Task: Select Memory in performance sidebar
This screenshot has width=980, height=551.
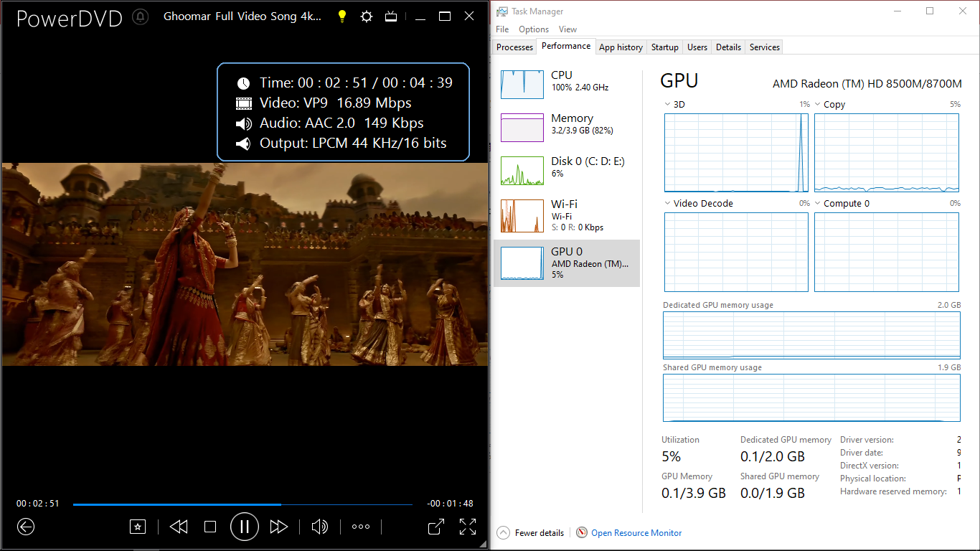Action: tap(567, 128)
